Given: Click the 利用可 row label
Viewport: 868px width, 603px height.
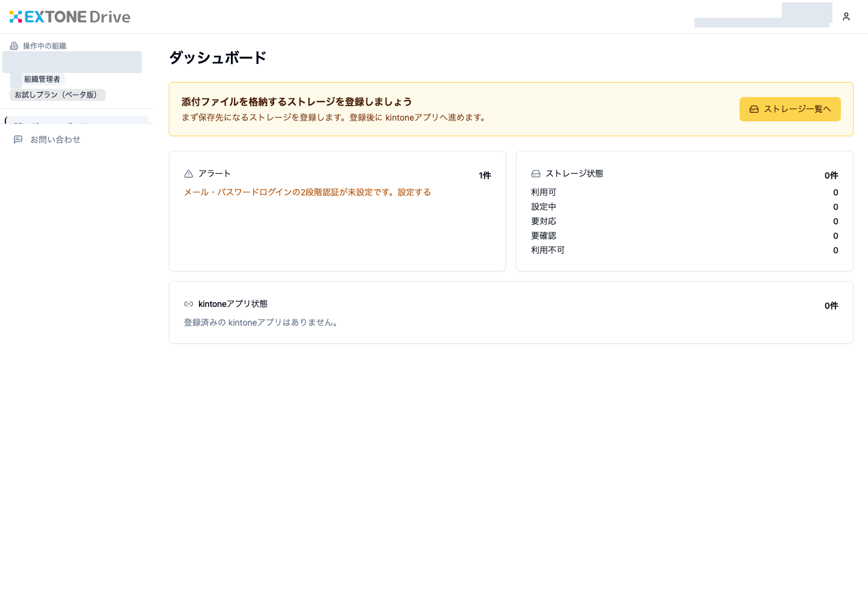Looking at the screenshot, I should pos(544,192).
